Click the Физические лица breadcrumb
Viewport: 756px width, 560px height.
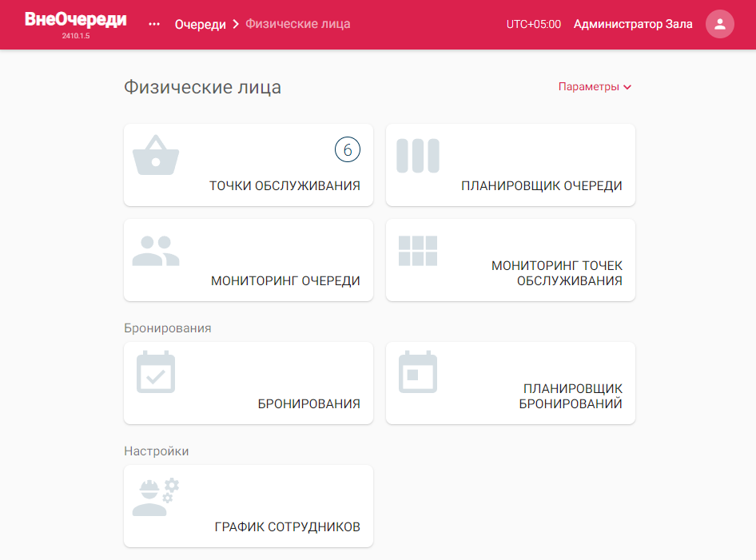click(298, 24)
